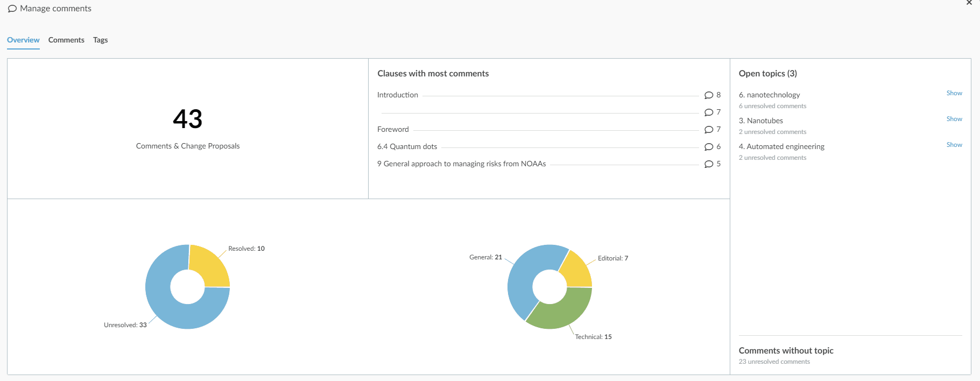
Task: Click the speech bubble icon beside Manage comments
Action: (x=12, y=9)
